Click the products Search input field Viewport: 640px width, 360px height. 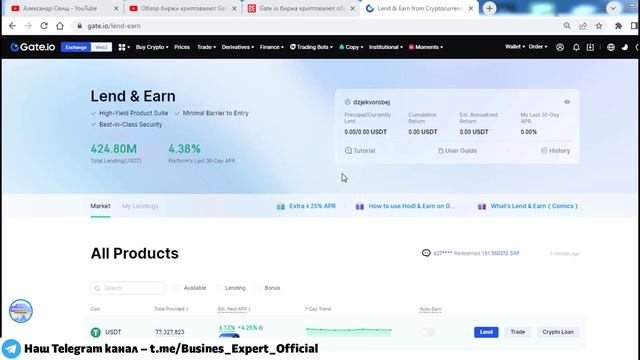128,288
